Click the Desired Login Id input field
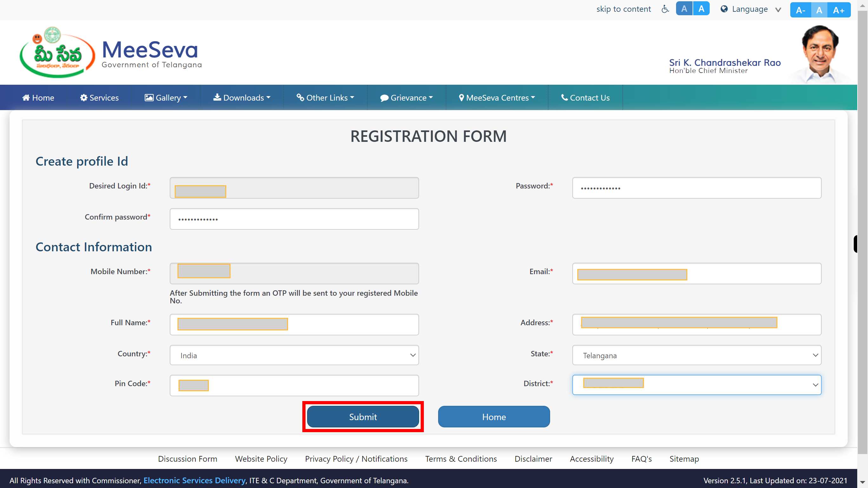 pos(294,187)
